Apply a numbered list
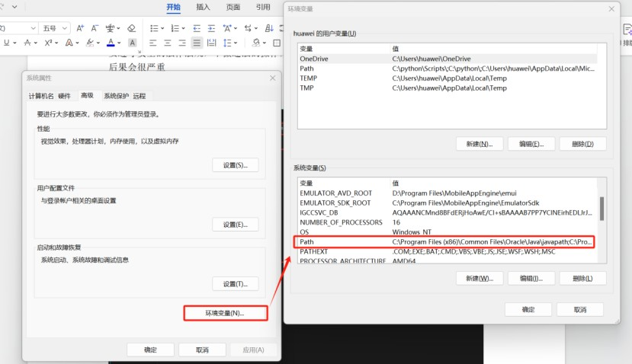The height and width of the screenshot is (364, 632). coord(175,28)
